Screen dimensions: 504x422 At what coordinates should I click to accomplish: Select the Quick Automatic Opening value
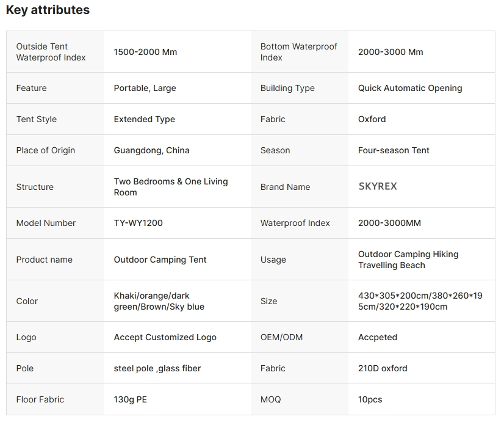click(x=410, y=88)
